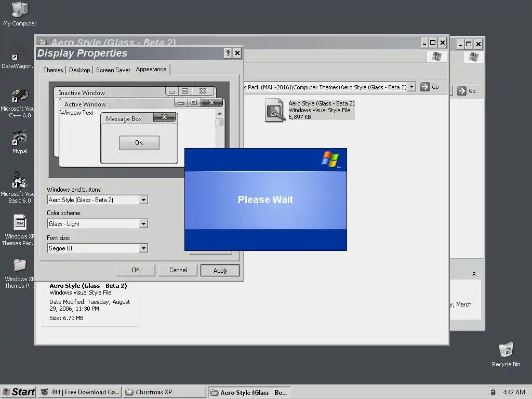Click the preview window scrollbar up arrow
The width and height of the screenshot is (532, 399).
click(220, 114)
